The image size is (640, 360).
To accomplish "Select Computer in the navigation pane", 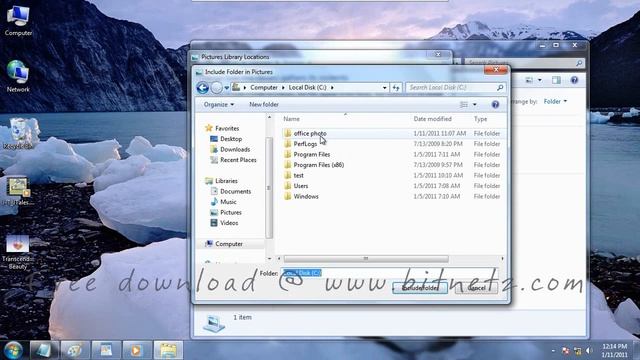I will tap(229, 244).
